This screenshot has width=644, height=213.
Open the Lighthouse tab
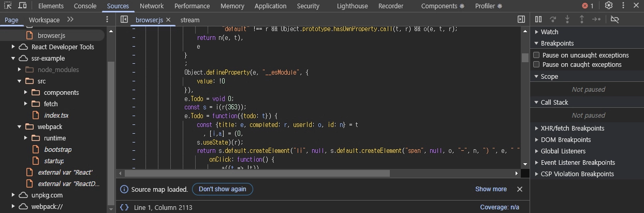point(352,6)
